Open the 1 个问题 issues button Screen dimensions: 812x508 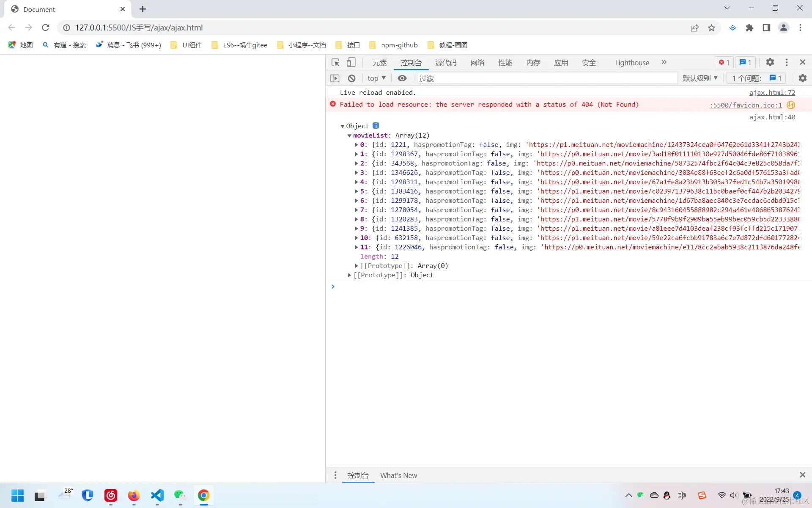point(756,78)
